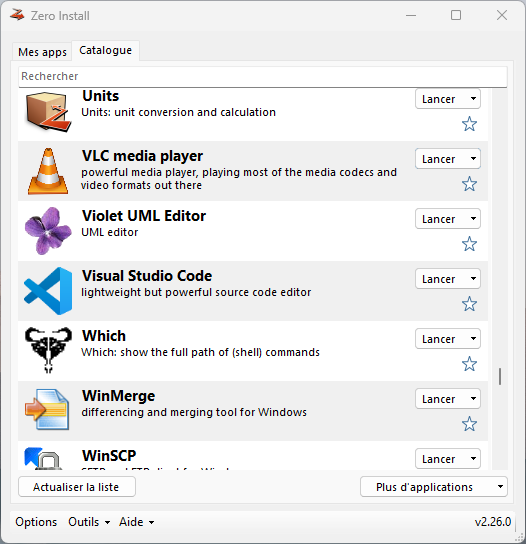
Task: Click the WinMerge title text
Action: tap(118, 396)
